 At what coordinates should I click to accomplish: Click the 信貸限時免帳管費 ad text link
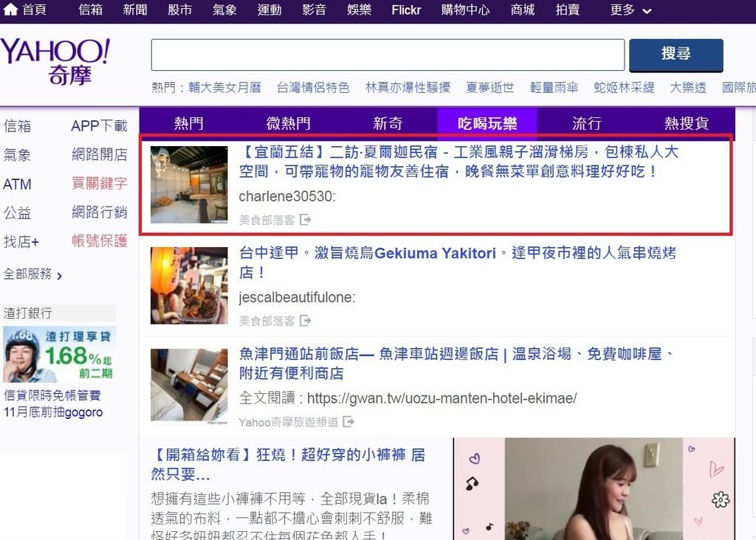tap(53, 404)
